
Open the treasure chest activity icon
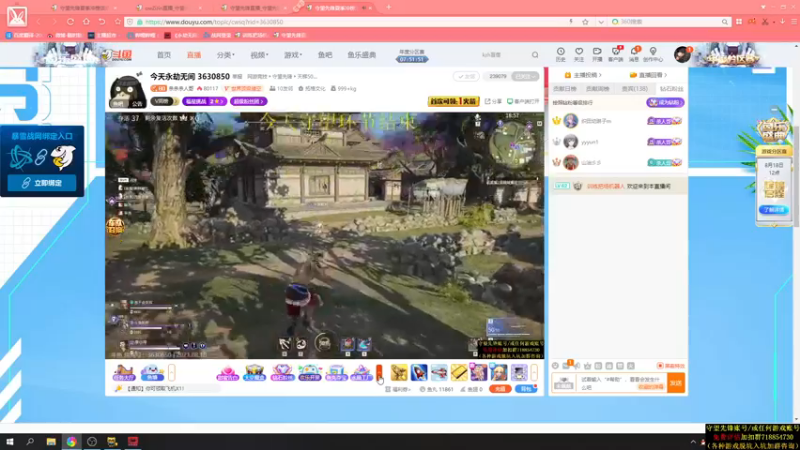(x=255, y=373)
